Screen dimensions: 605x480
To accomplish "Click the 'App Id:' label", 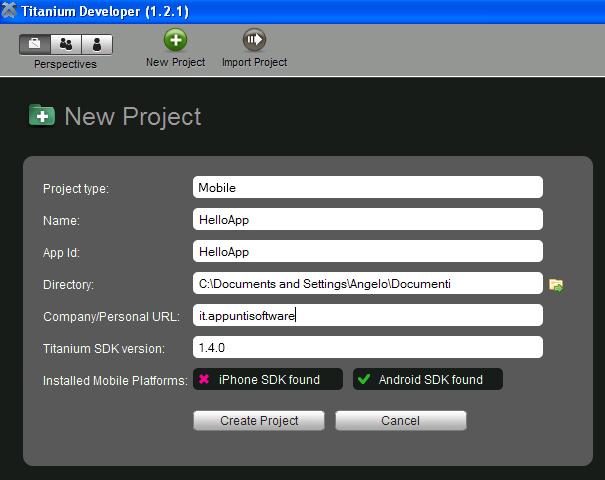I will pyautogui.click(x=61, y=253).
